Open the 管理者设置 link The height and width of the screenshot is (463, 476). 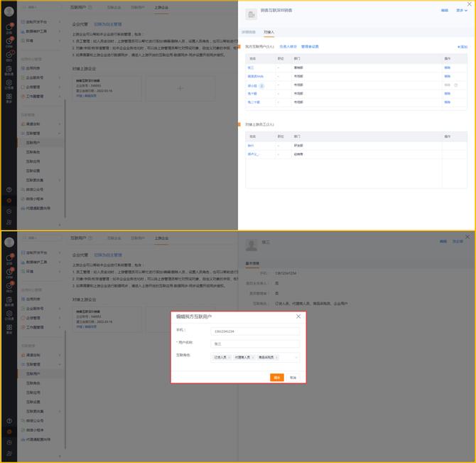tap(310, 46)
